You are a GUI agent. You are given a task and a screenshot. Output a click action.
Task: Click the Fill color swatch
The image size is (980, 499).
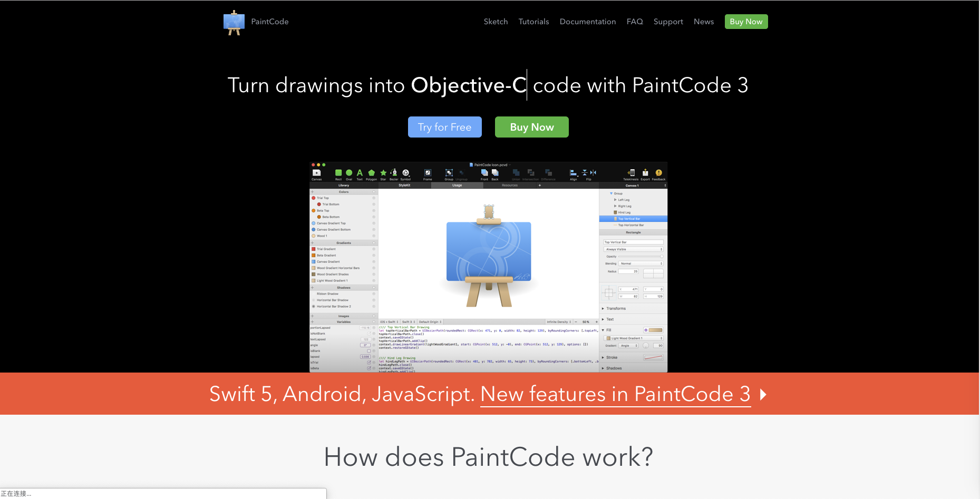655,330
